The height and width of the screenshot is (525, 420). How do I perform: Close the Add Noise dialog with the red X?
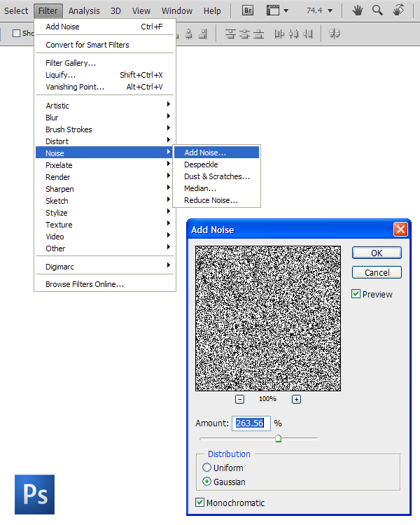point(400,230)
